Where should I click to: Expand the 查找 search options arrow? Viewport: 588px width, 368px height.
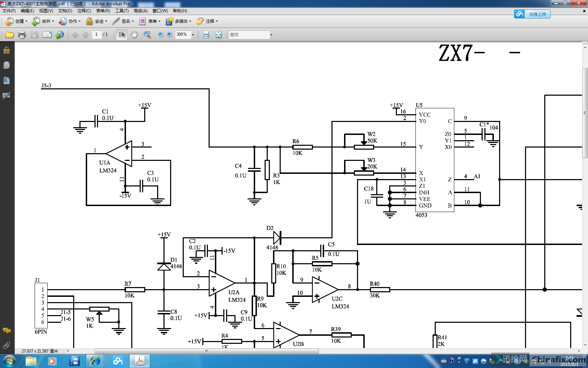pyautogui.click(x=271, y=35)
